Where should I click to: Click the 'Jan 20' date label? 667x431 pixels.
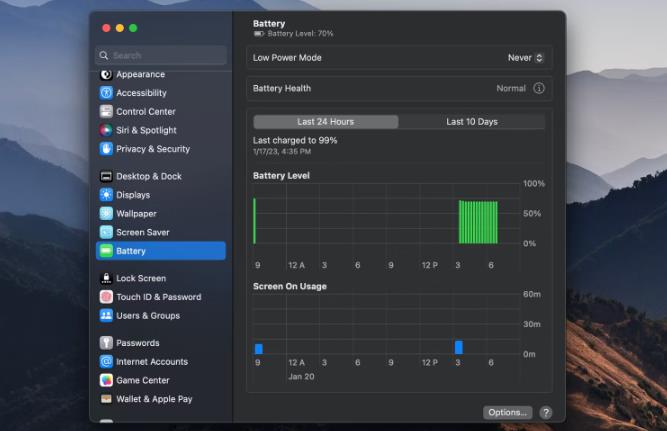[x=301, y=377]
